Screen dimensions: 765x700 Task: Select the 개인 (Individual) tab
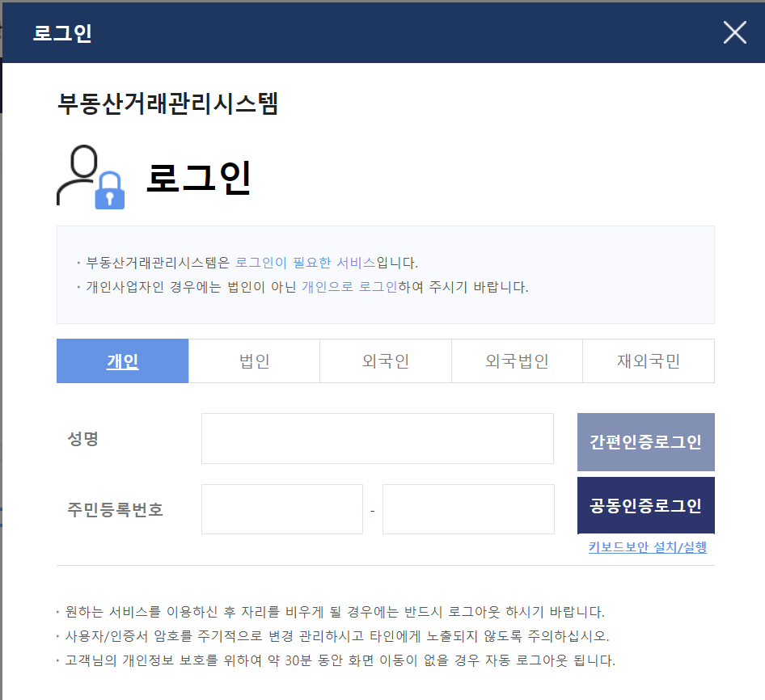click(x=121, y=361)
